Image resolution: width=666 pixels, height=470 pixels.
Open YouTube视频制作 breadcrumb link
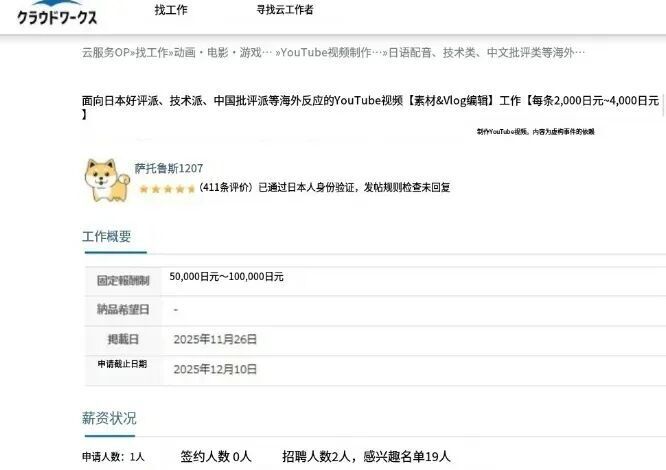click(331, 53)
